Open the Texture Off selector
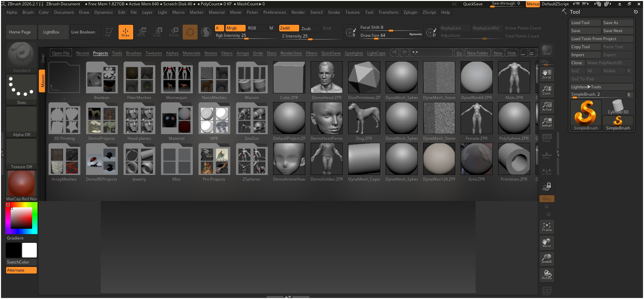The image size is (644, 299). pos(21,154)
